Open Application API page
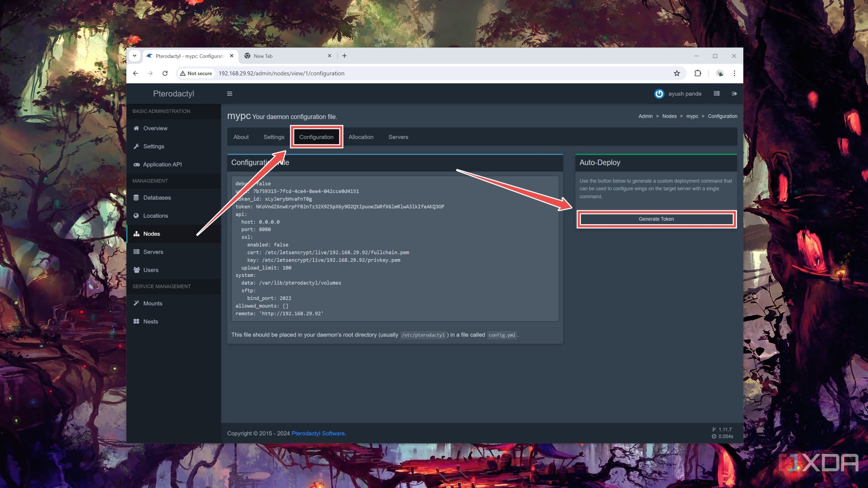 coord(162,164)
